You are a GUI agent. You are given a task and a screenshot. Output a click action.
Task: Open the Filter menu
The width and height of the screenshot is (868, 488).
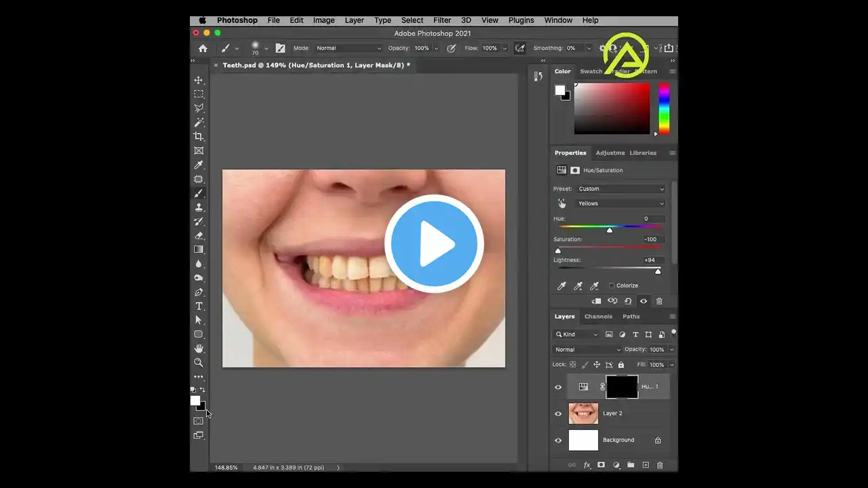click(441, 20)
